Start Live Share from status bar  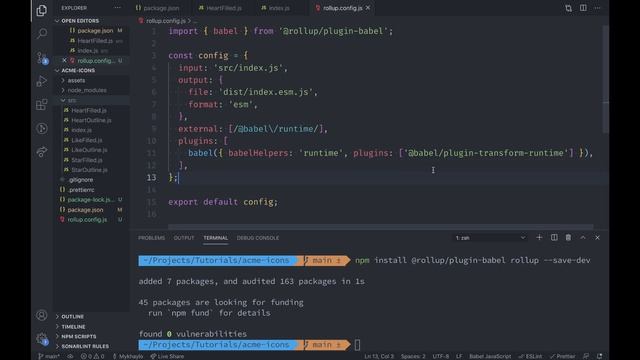click(167, 356)
